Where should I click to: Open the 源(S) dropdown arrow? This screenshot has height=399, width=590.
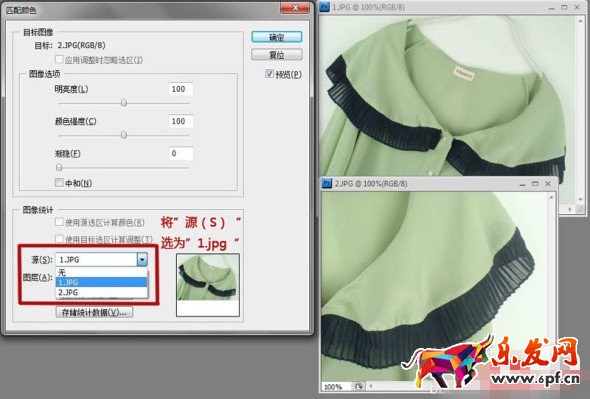pos(142,259)
